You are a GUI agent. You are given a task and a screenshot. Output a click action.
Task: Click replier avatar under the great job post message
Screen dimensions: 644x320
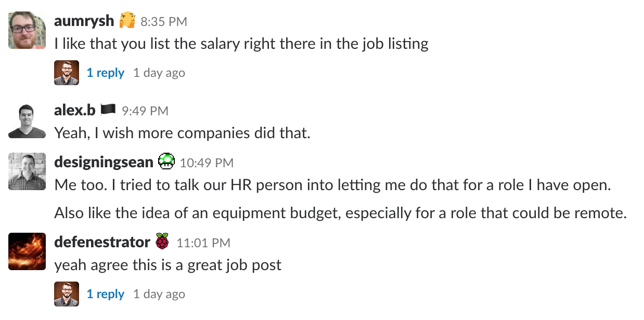point(67,294)
